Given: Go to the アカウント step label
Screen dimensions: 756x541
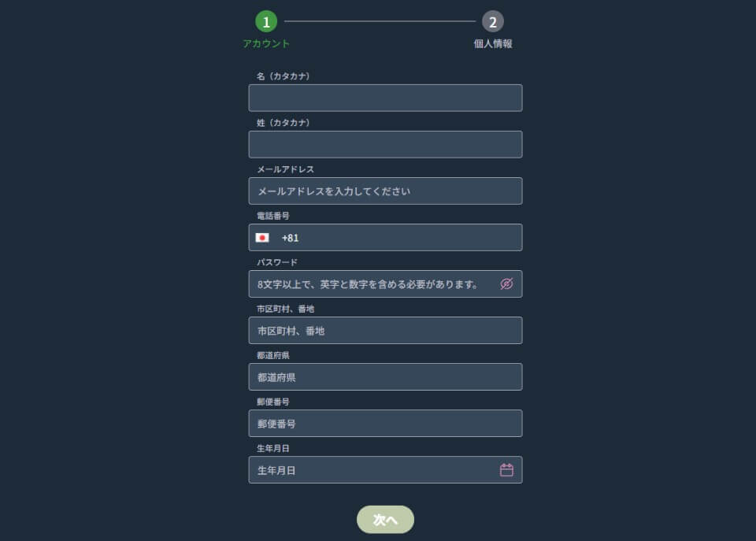Looking at the screenshot, I should point(266,44).
